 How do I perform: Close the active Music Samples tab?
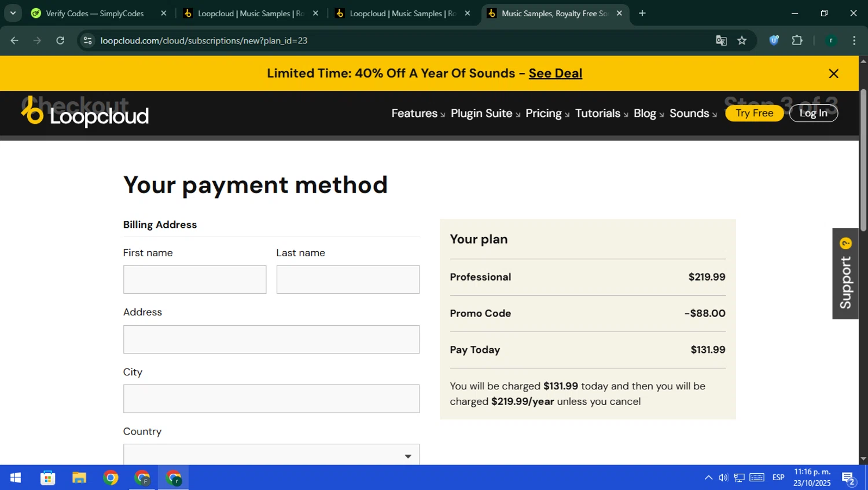(x=619, y=13)
